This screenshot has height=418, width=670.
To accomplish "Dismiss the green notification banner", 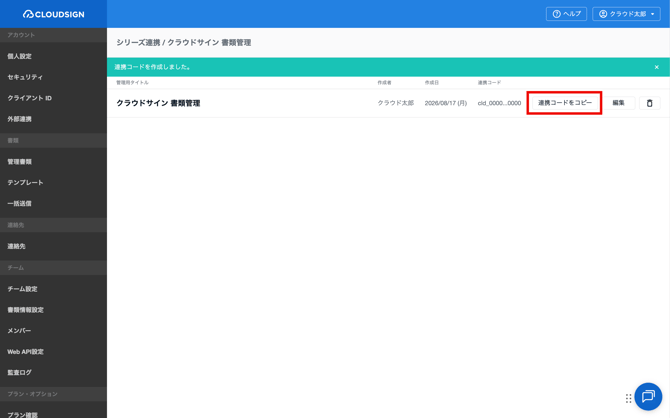I will click(x=656, y=67).
